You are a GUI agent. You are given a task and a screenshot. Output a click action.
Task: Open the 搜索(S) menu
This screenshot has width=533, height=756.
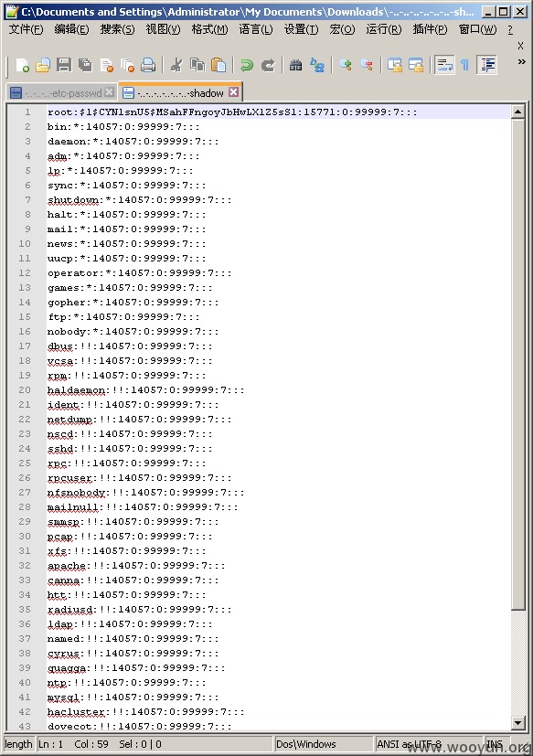click(x=117, y=29)
